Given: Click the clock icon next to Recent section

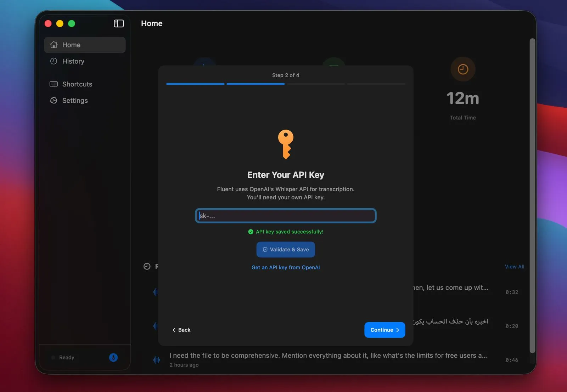Looking at the screenshot, I should (x=147, y=266).
